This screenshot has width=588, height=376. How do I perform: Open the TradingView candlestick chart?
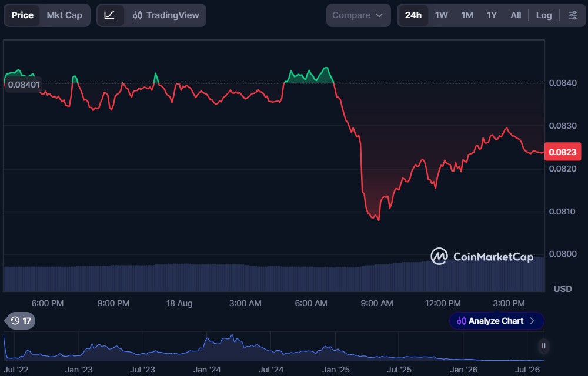click(166, 15)
